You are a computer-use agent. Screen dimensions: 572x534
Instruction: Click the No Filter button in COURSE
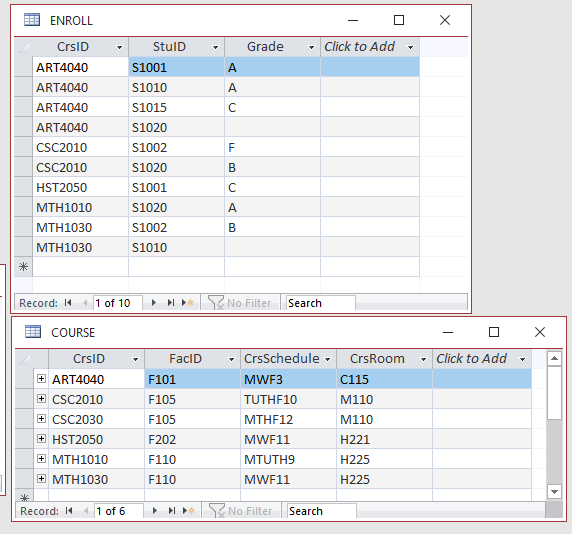pos(241,511)
